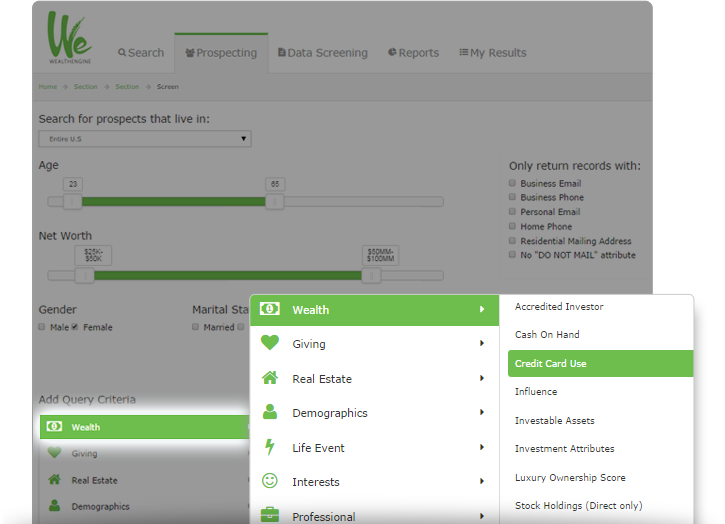This screenshot has width=725, height=524.
Task: Click the briefcase Professional icon
Action: click(x=270, y=515)
